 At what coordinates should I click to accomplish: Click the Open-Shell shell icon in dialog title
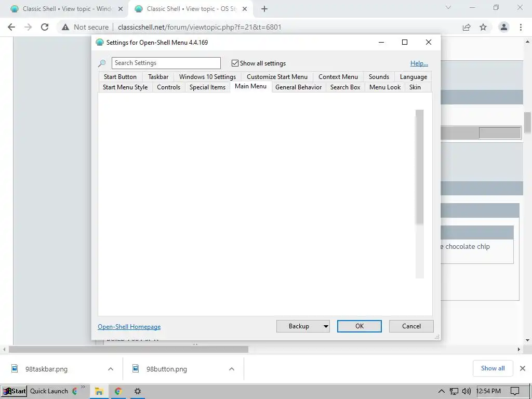tap(99, 43)
